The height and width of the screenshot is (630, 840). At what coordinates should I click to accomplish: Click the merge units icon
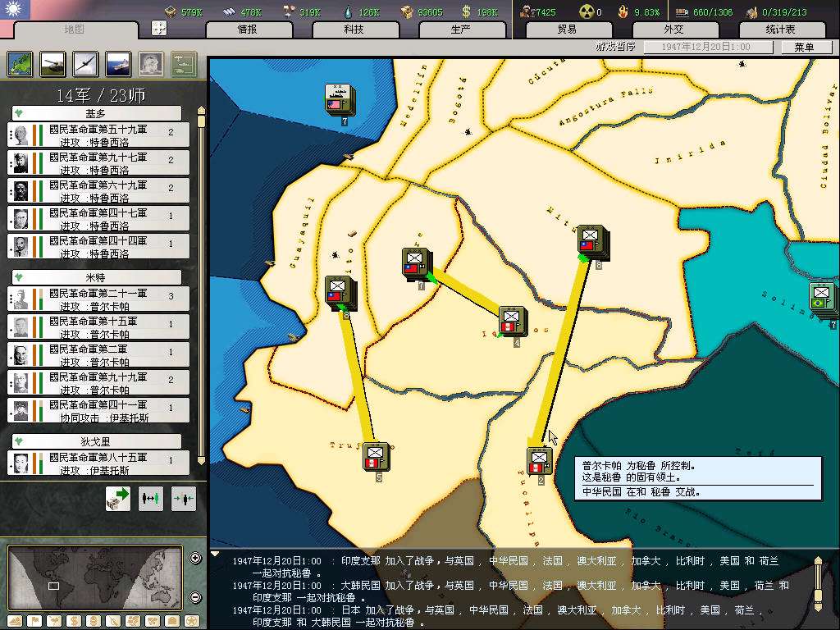tap(183, 497)
